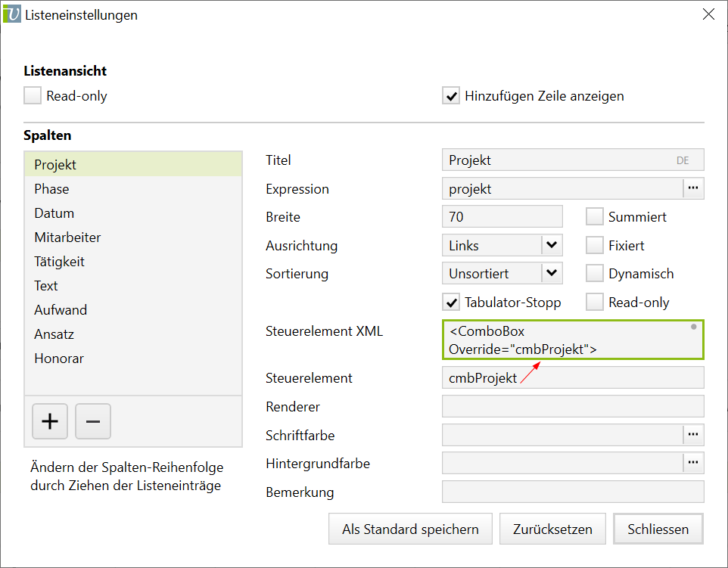Click into the Breite input field
The height and width of the screenshot is (568, 728).
pos(502,217)
